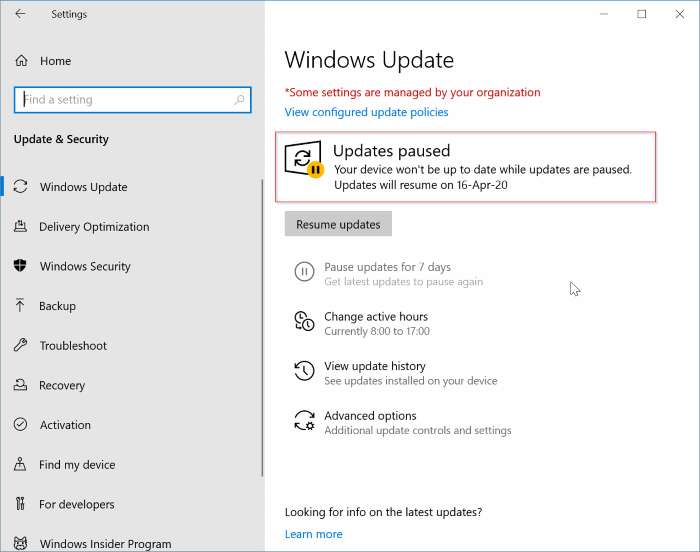Viewport: 700px width, 552px height.
Task: Click Pause updates for 7 days
Action: click(388, 267)
